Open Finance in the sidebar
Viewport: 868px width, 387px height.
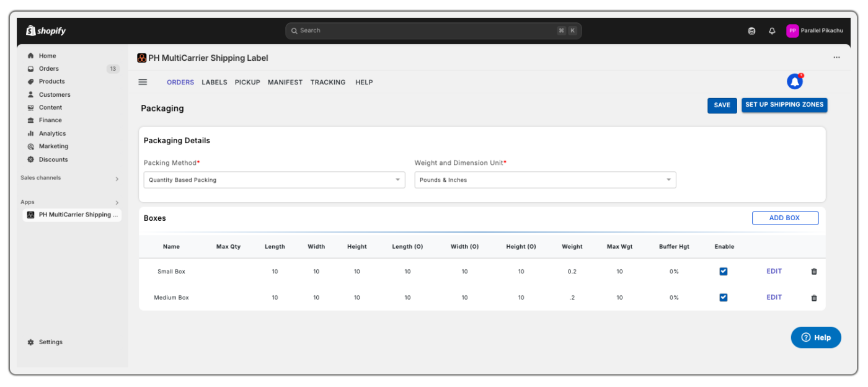[x=50, y=120]
